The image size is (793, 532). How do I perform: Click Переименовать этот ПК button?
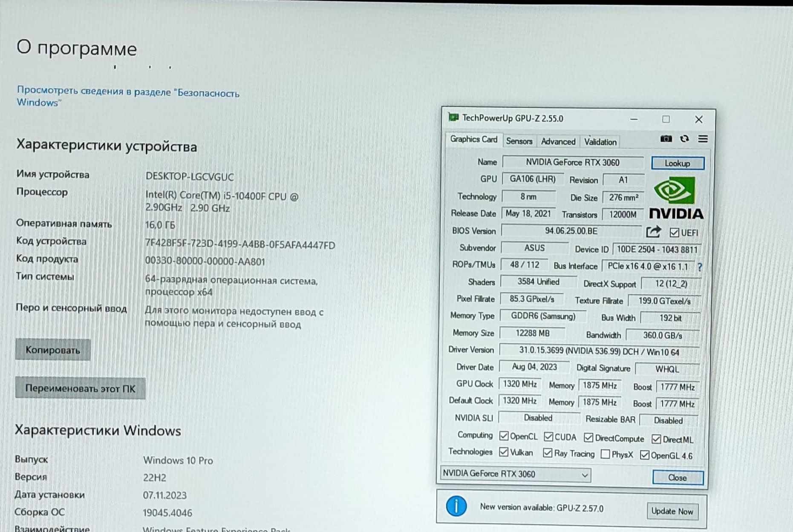coord(81,388)
